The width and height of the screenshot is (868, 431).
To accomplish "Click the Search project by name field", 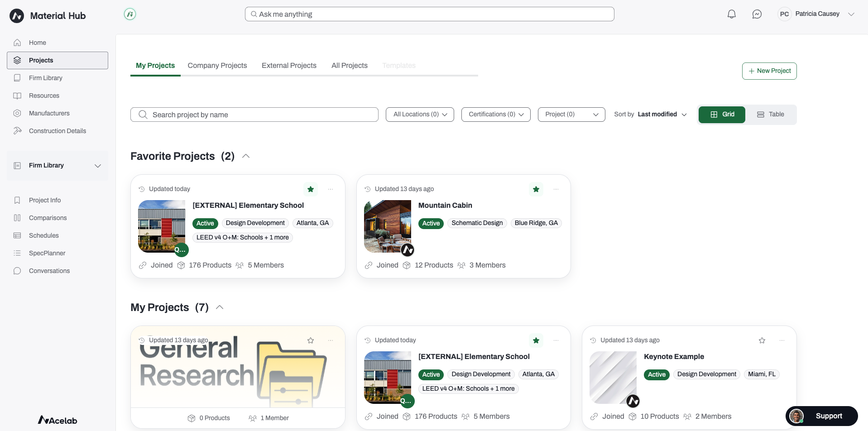I will pos(254,115).
